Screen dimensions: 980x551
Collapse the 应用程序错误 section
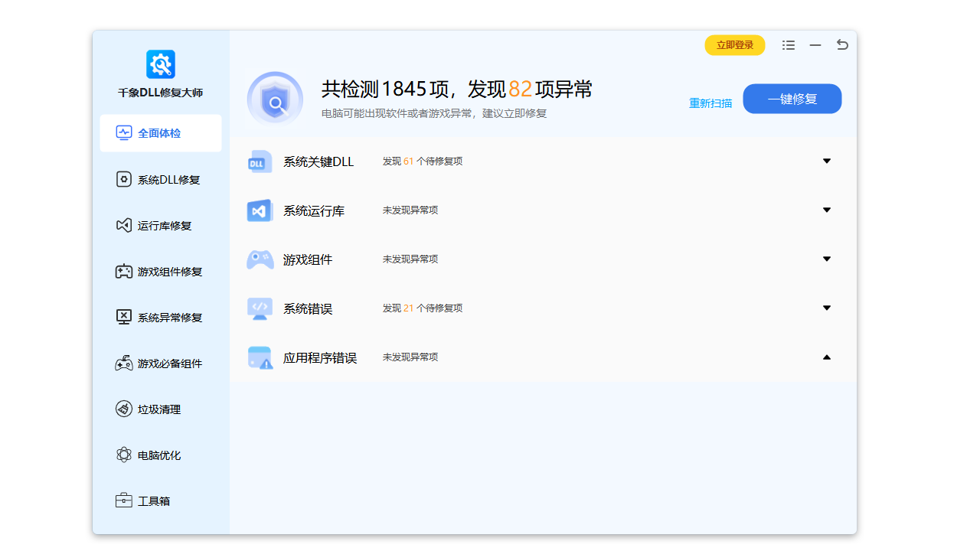tap(827, 357)
